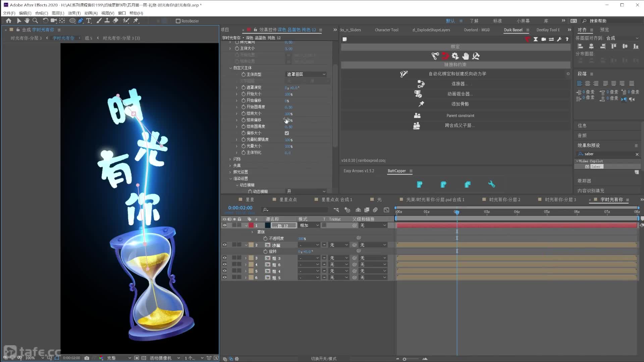Hide layer 1 with eye toggle
644x362 pixels.
click(224, 226)
